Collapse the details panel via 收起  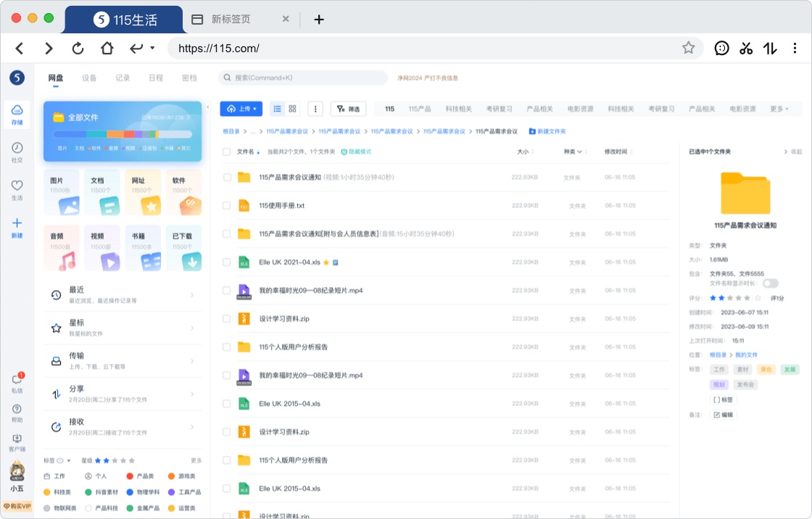point(797,153)
